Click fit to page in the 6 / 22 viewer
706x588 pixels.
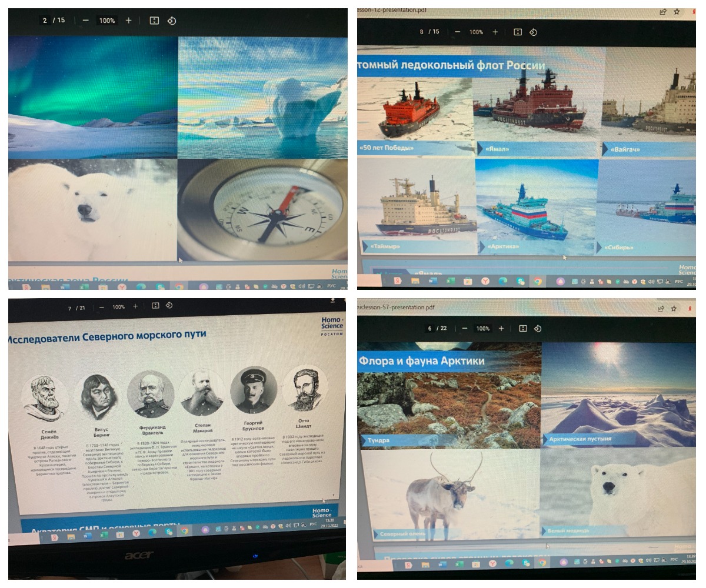[x=518, y=328]
